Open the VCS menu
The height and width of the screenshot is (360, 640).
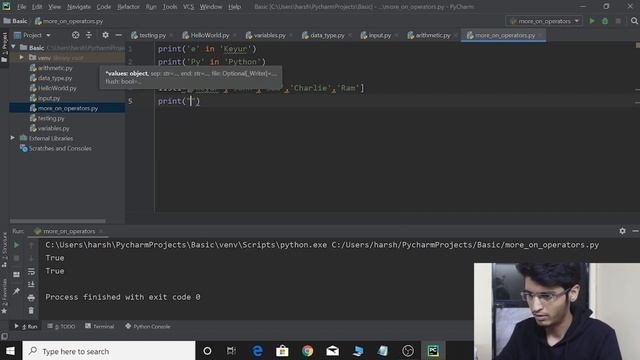click(188, 7)
